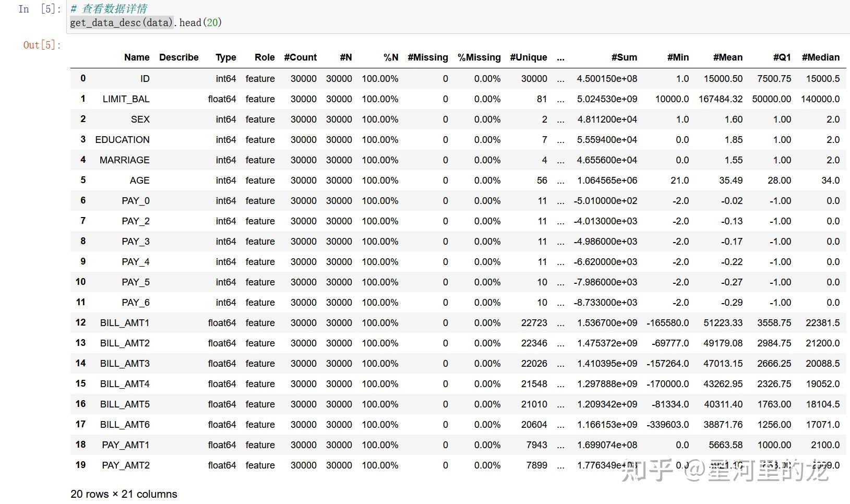Click the Out[5] output prompt
The width and height of the screenshot is (850, 504).
[x=42, y=45]
